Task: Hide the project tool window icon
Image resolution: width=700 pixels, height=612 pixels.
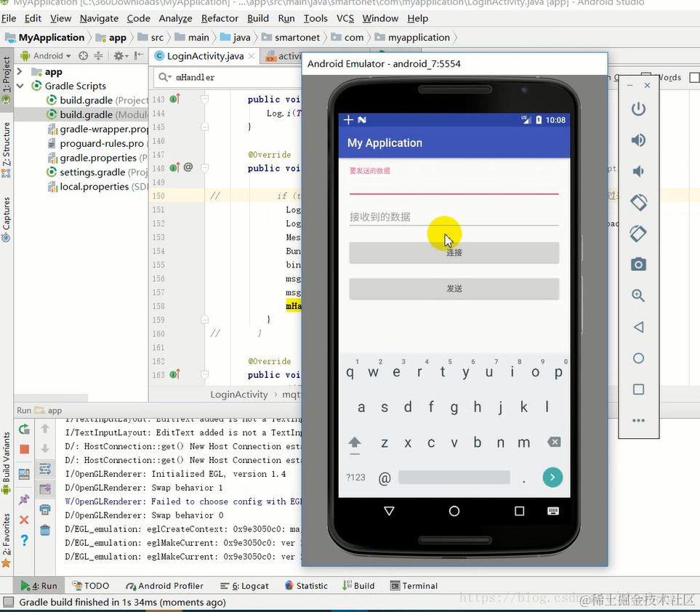Action: (x=139, y=55)
